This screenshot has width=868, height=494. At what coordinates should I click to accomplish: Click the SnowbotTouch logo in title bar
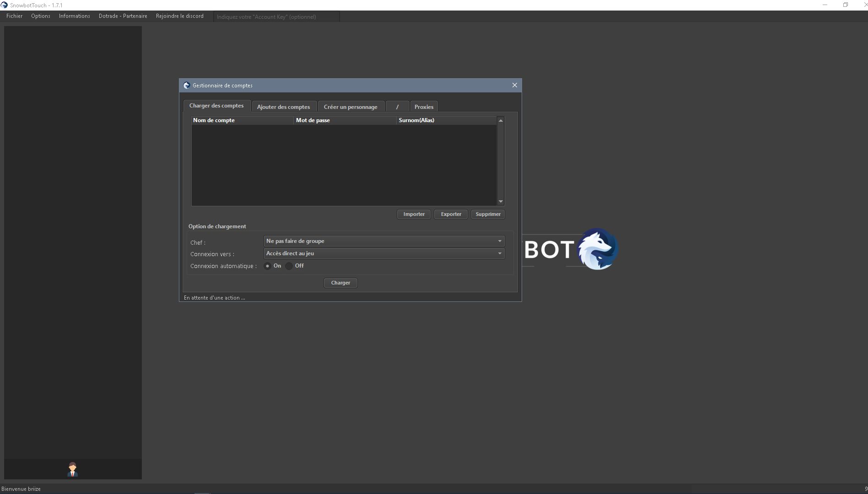(x=4, y=5)
